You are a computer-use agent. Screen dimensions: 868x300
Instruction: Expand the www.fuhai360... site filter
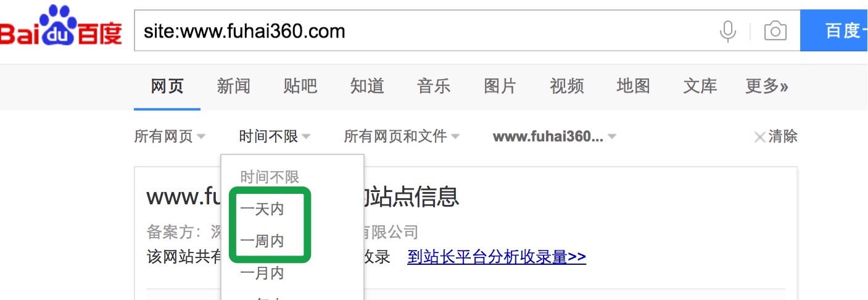click(555, 136)
